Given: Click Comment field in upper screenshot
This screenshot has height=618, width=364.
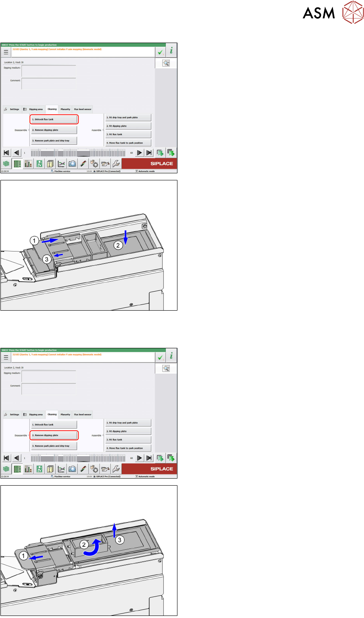Looking at the screenshot, I should pos(49,84).
